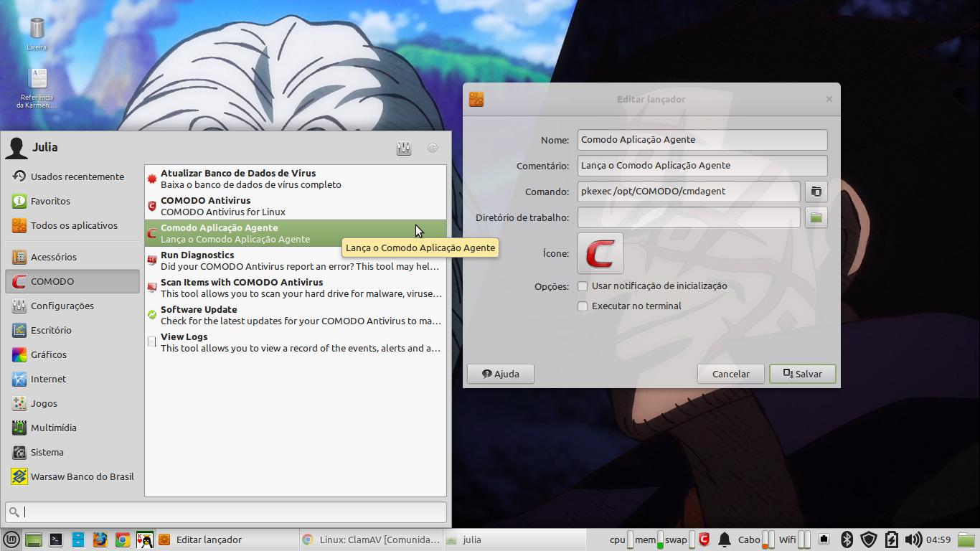
Task: Switch to the julia taskbar window
Action: tap(514, 540)
